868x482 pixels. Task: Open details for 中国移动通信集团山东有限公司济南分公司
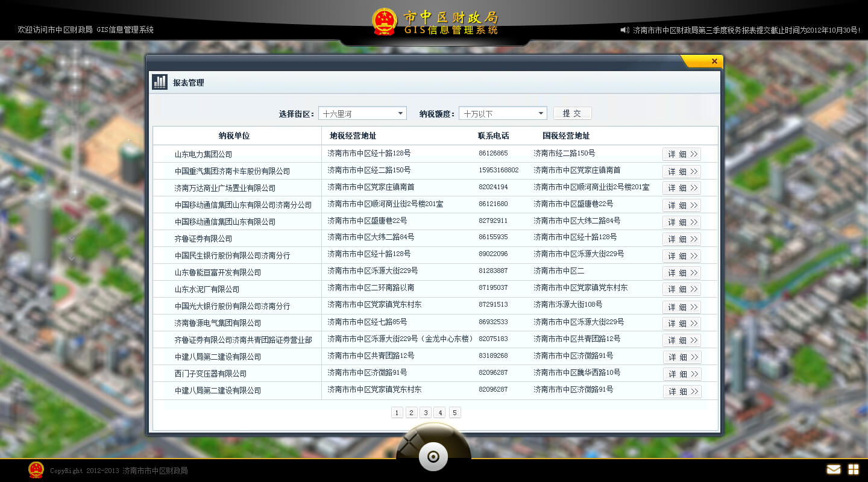click(682, 205)
